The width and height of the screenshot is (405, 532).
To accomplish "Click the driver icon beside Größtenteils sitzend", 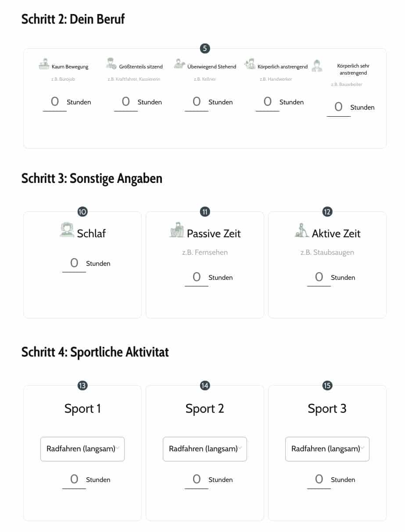I will (111, 64).
